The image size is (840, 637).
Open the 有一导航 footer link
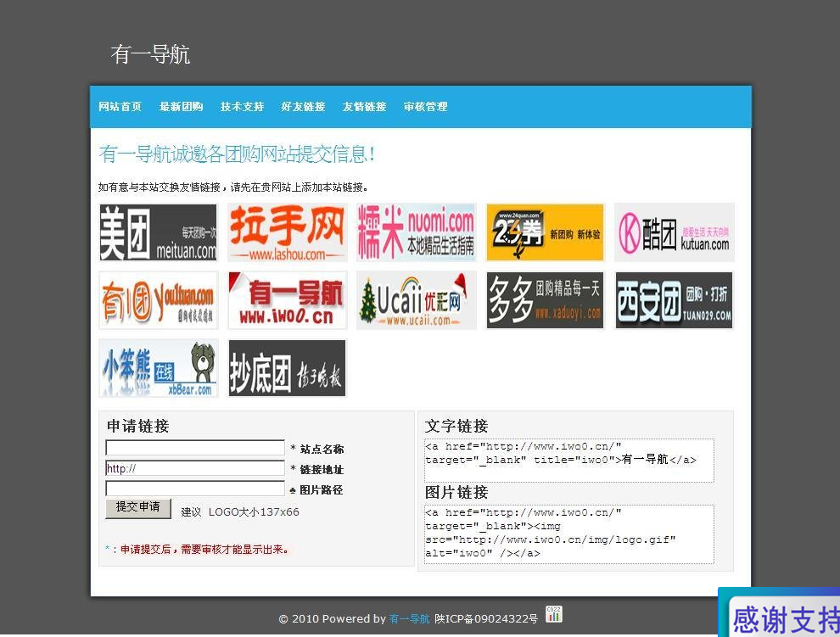(x=409, y=619)
